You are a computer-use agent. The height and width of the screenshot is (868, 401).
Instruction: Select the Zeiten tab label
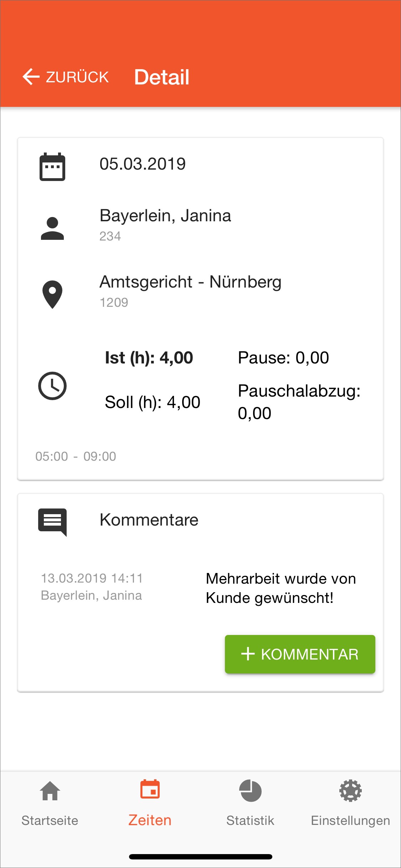pos(150,820)
